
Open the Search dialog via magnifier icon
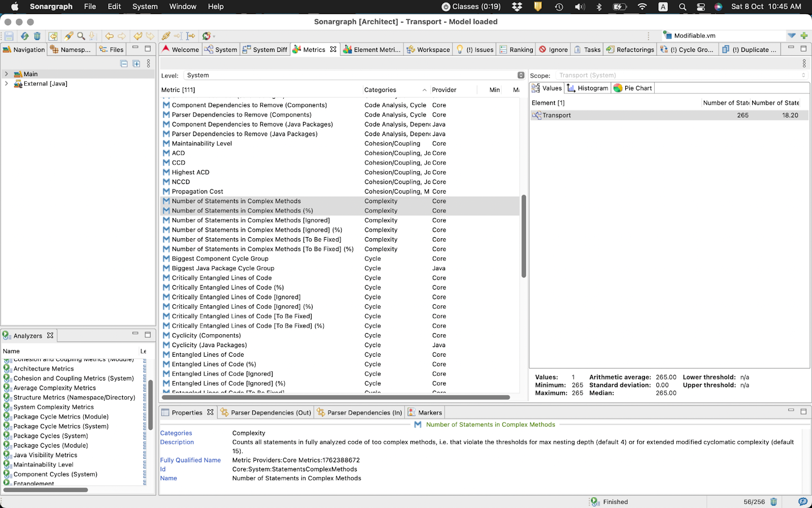[x=81, y=36]
